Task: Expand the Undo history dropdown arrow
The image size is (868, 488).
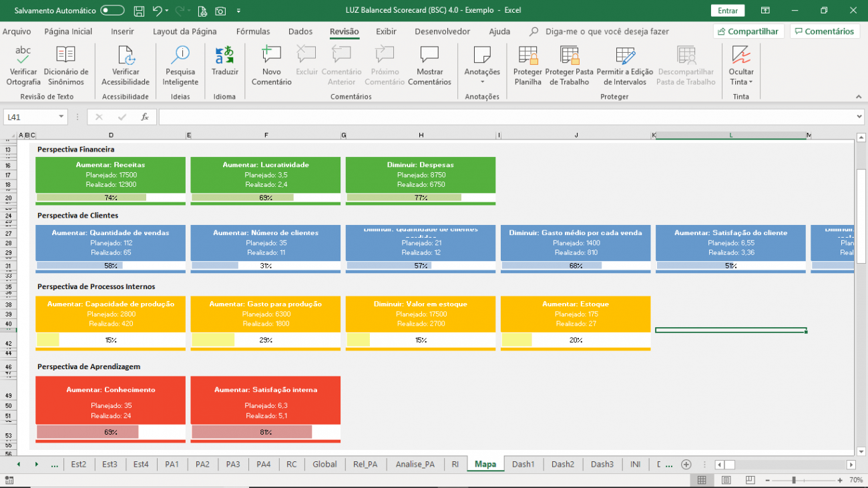Action: pyautogui.click(x=166, y=11)
